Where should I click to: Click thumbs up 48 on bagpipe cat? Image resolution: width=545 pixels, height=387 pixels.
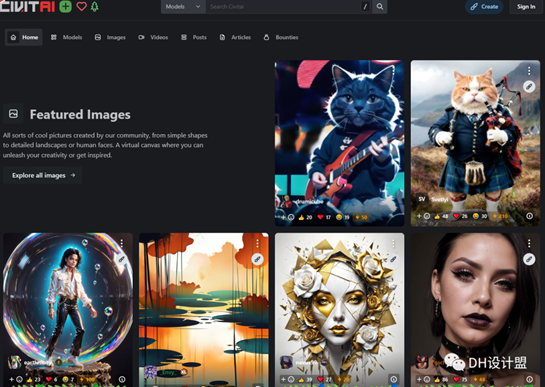pyautogui.click(x=441, y=216)
